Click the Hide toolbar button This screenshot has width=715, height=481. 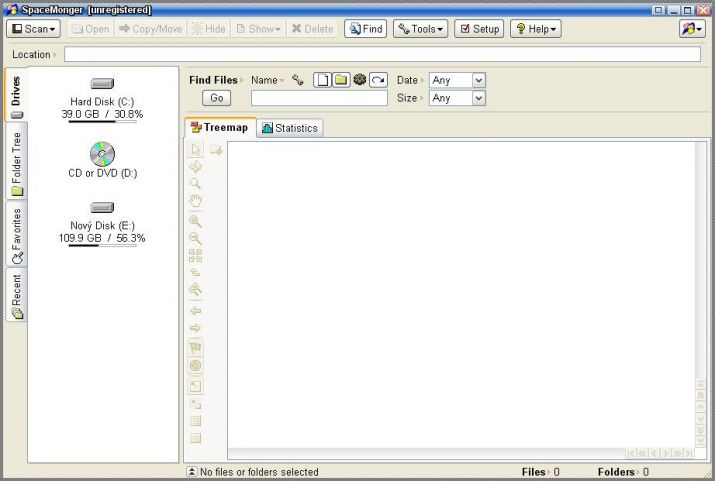[x=208, y=29]
